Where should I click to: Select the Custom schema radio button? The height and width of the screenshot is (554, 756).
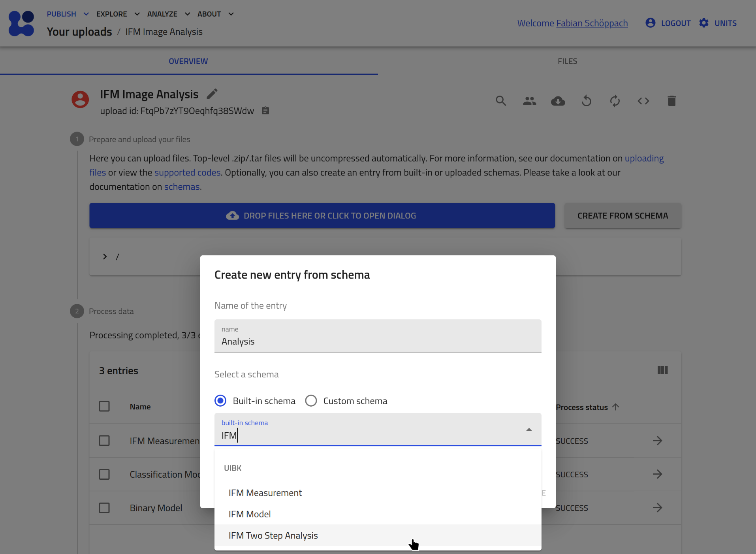point(311,401)
